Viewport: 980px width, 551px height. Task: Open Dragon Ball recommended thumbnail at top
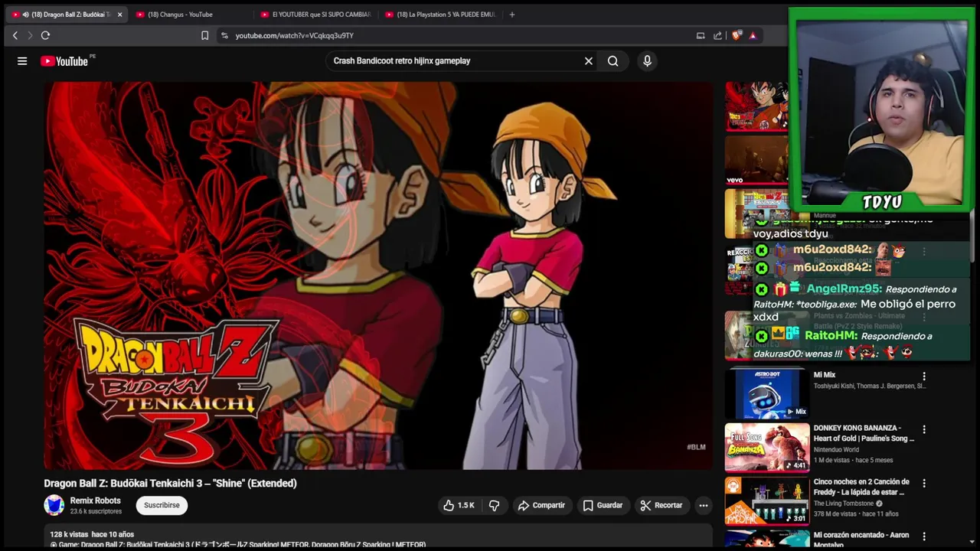[756, 106]
